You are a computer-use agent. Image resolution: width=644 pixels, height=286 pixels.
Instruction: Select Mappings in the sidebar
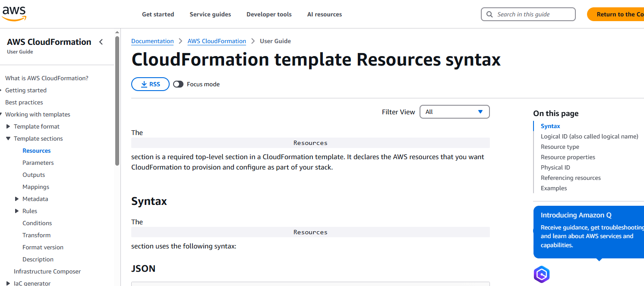[36, 187]
